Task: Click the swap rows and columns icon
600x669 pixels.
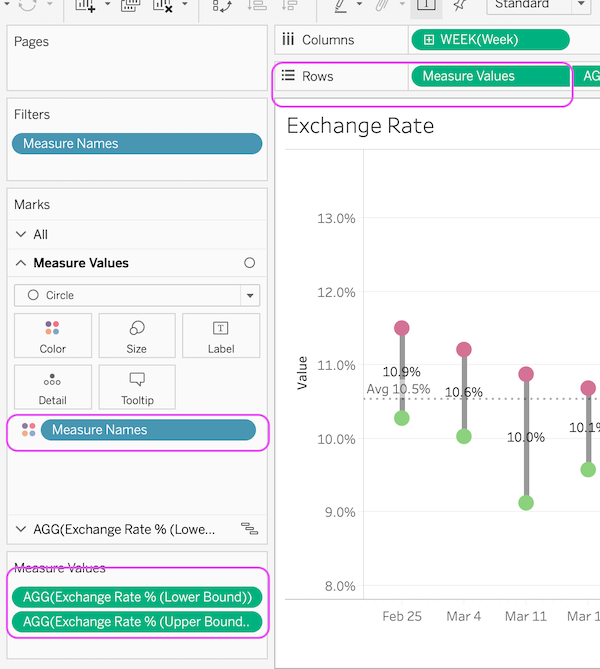Action: (222, 6)
